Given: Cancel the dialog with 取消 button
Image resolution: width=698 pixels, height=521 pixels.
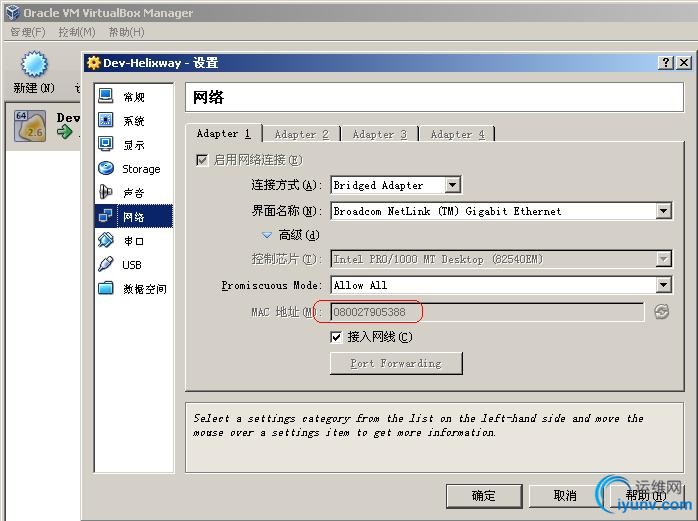Looking at the screenshot, I should [565, 496].
